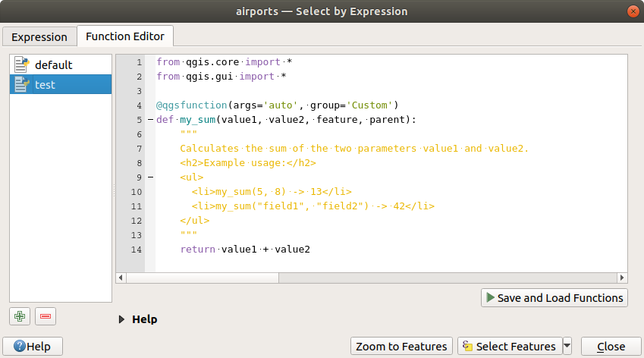Image resolution: width=644 pixels, height=358 pixels.
Task: Open the Select Features dropdown arrow
Action: [568, 347]
